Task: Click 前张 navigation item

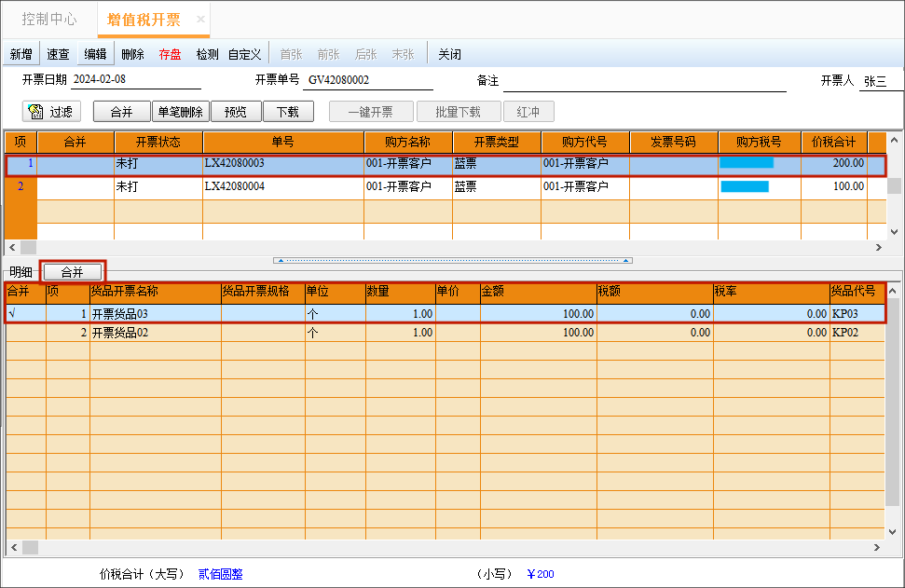Action: [328, 54]
